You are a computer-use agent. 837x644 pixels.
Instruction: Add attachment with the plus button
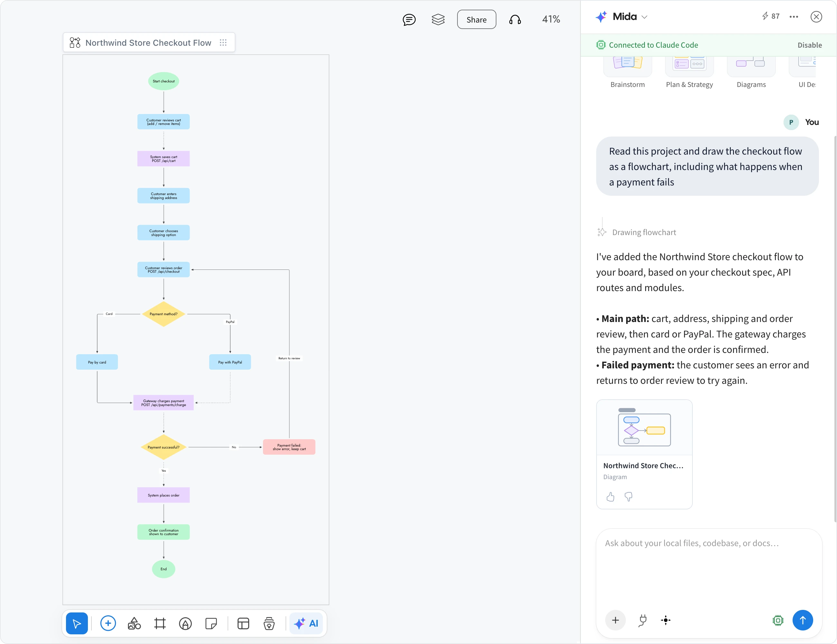tap(616, 620)
